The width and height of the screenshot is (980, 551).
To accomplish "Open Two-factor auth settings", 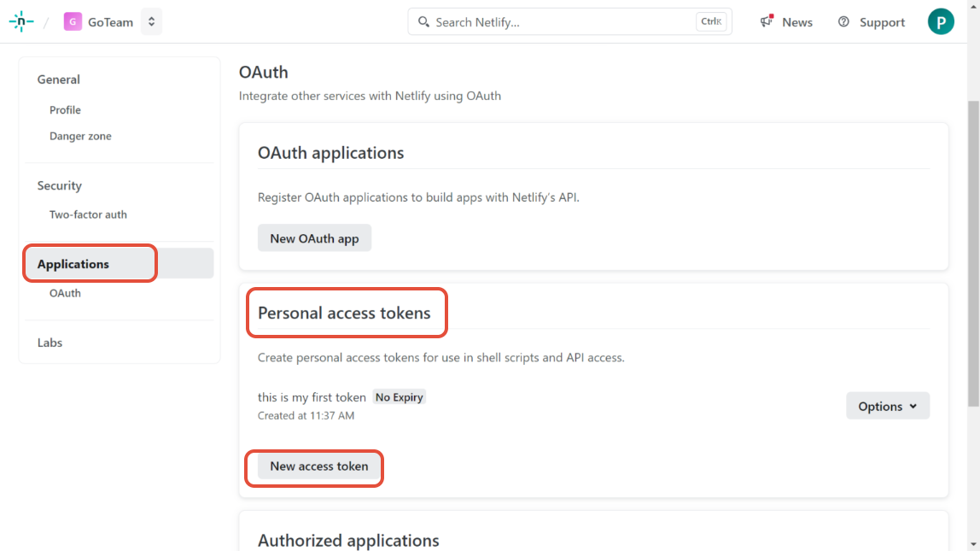I will tap(88, 215).
